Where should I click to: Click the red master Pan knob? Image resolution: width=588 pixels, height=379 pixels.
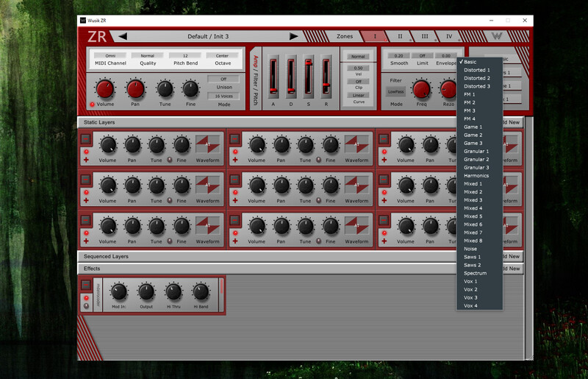coord(135,89)
